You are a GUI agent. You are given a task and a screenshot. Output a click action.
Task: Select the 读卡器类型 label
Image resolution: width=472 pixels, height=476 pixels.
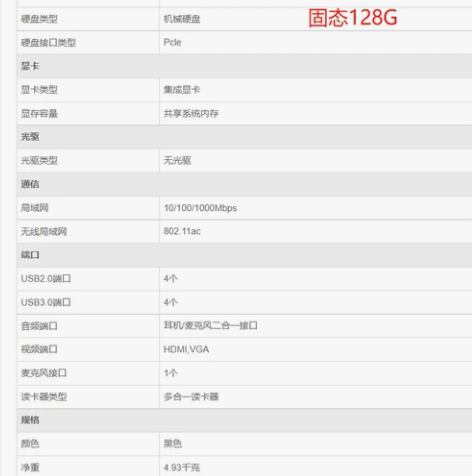(44, 397)
